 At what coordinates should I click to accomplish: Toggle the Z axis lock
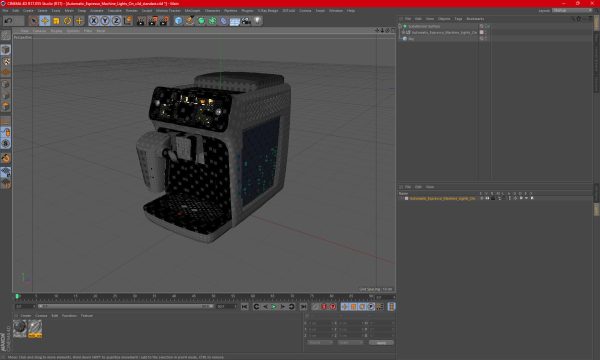point(116,21)
